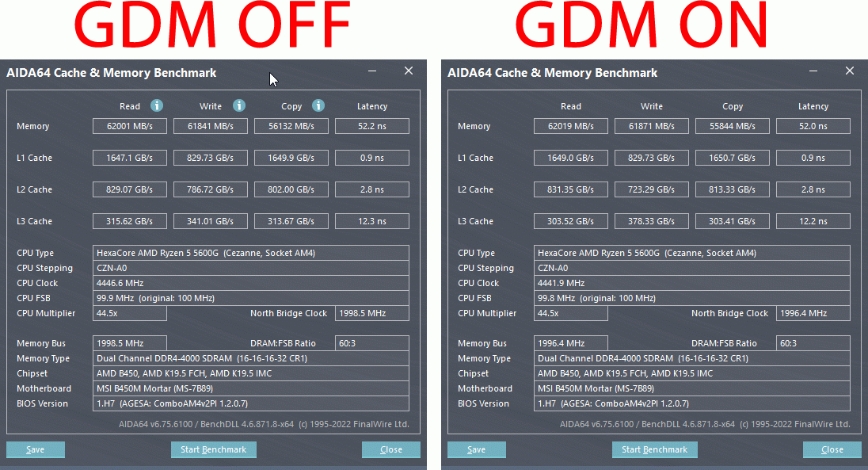
Task: Select L2 Cache Copy value 802.00 GB/s
Action: coord(291,189)
